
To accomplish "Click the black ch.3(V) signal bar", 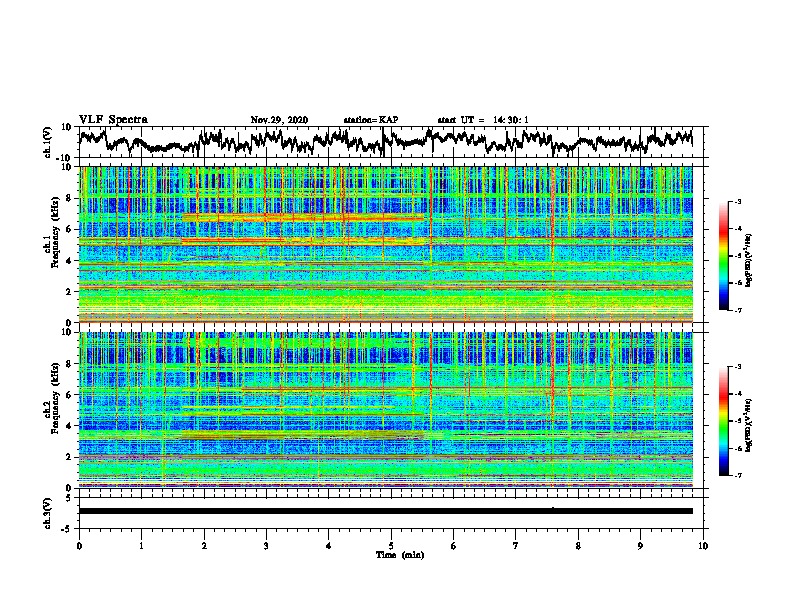I will click(385, 511).
